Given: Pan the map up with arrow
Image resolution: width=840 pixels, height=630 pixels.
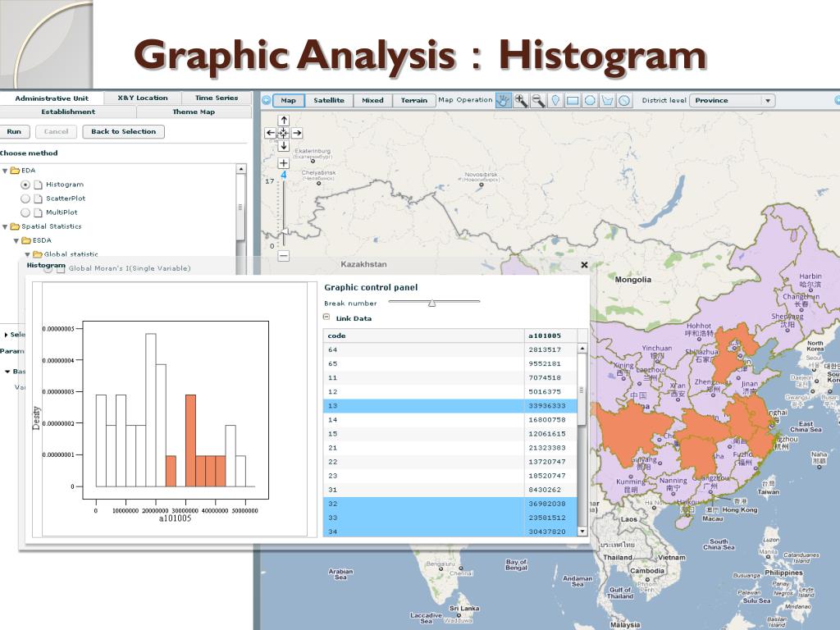Looking at the screenshot, I should click(283, 121).
